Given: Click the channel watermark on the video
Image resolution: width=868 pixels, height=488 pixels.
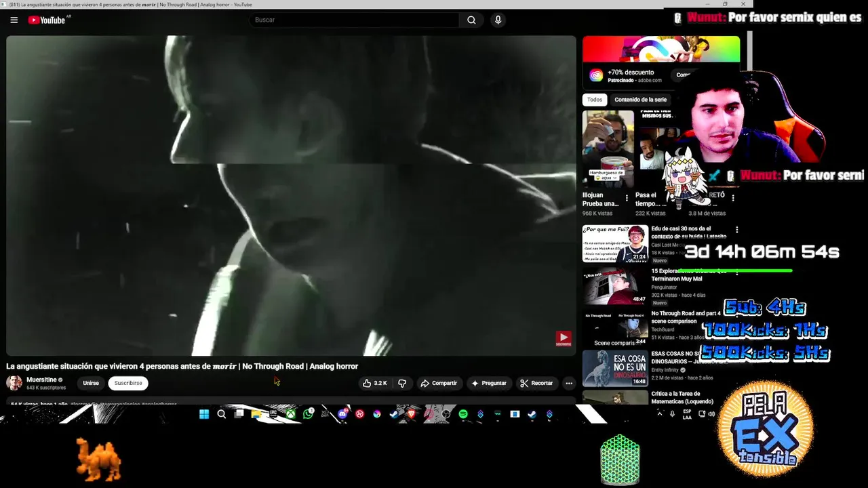Looking at the screenshot, I should pos(564,338).
